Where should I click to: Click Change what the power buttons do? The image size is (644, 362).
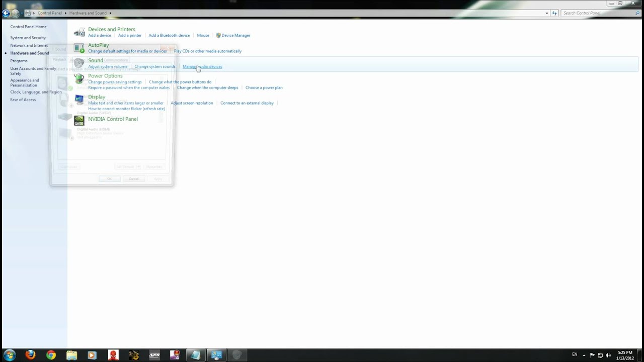[x=180, y=82]
